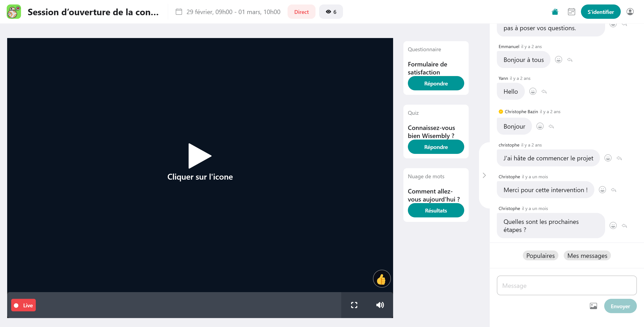Focus the Message input field
Screen dimensions: 644x327
(x=566, y=285)
